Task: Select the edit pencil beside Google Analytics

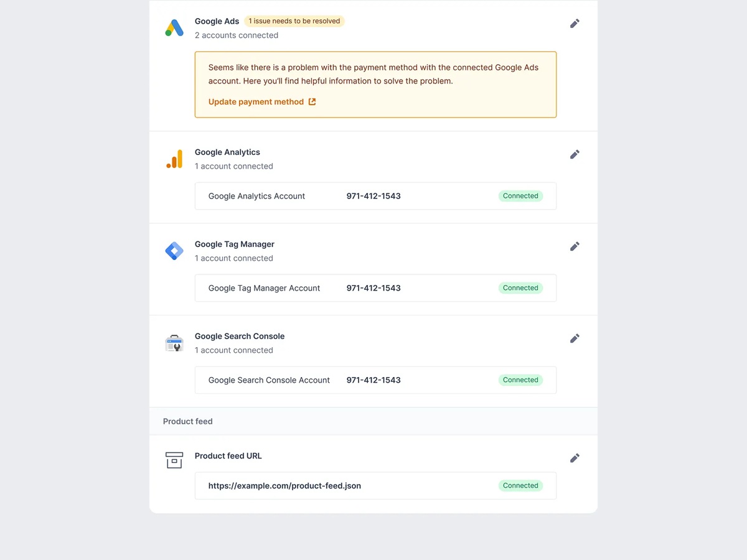Action: (x=574, y=154)
